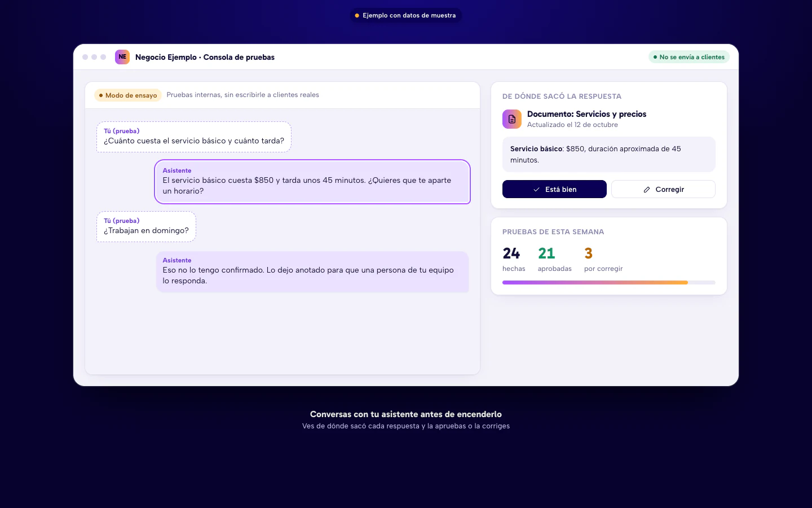Select the assistant reply Eso no lo tengo confirmado
The image size is (812, 508).
tap(312, 271)
